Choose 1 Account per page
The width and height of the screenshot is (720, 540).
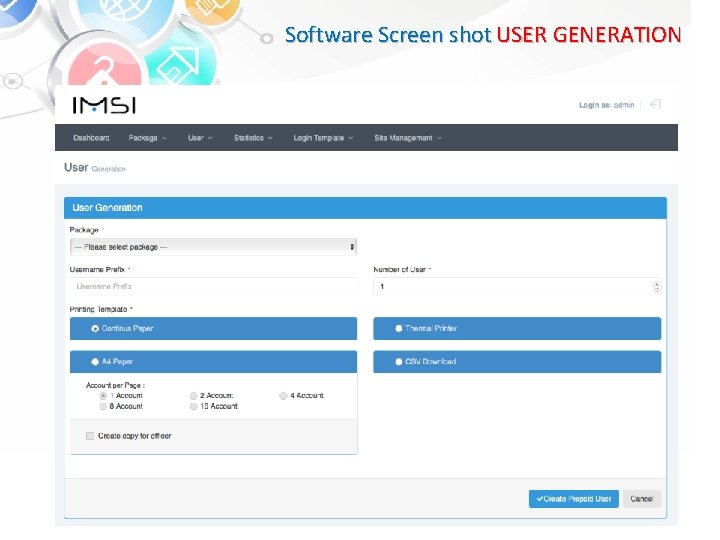103,396
